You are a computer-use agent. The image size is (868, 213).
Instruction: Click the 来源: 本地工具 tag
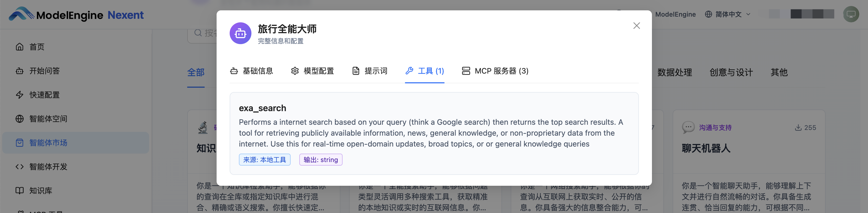click(x=264, y=160)
